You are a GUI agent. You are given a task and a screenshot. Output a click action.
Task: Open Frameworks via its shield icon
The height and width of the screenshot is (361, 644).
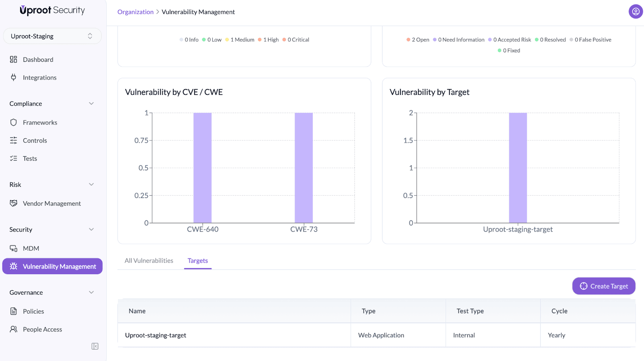coord(13,122)
